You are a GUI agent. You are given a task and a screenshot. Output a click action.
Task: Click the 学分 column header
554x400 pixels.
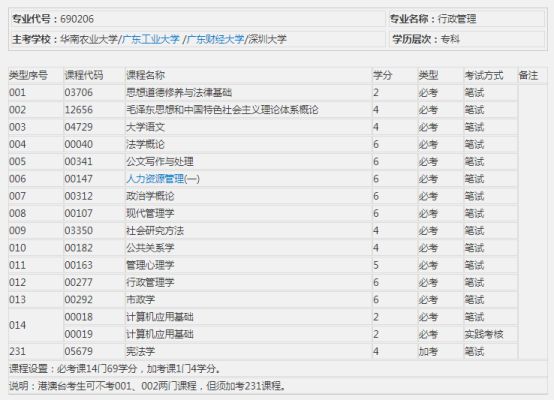point(383,75)
